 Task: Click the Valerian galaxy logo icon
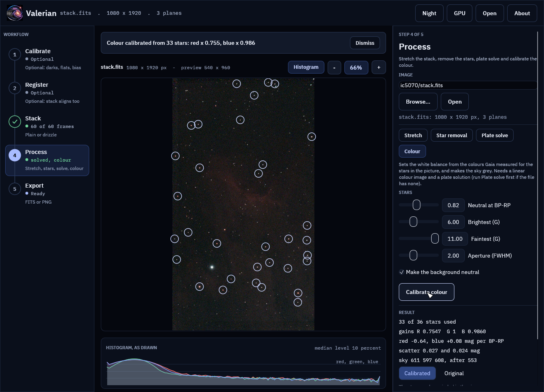[x=14, y=13]
